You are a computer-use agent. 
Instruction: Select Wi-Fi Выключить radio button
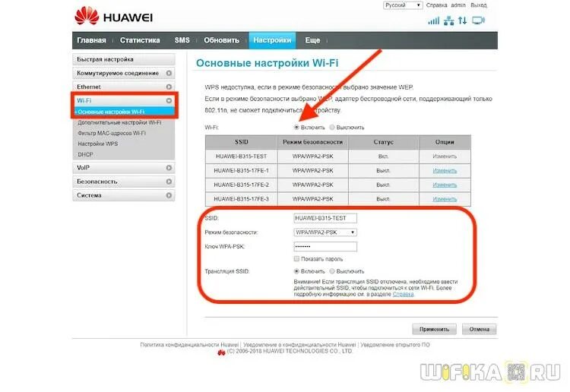coord(332,127)
